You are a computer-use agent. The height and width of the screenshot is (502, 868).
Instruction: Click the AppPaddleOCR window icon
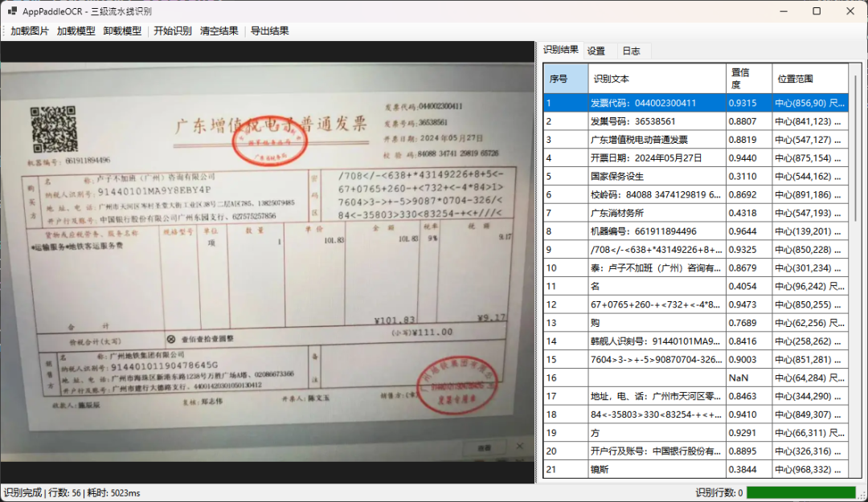[x=12, y=11]
